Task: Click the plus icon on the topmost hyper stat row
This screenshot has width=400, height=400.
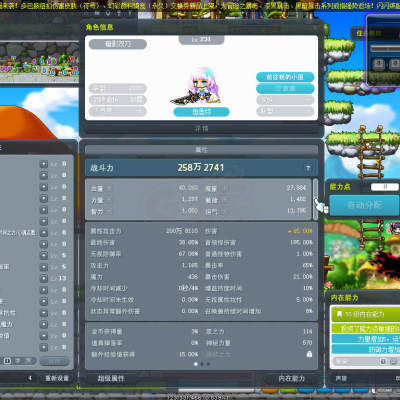Action: (44, 164)
